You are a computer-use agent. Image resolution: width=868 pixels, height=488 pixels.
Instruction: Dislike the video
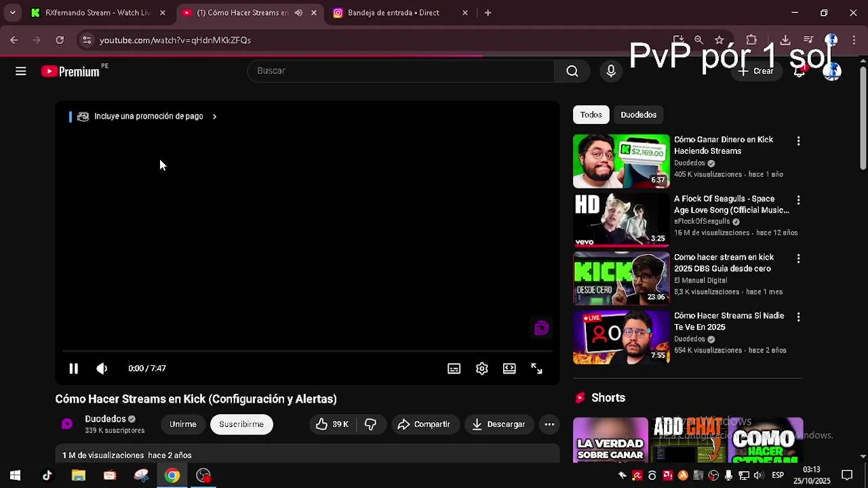(x=371, y=424)
